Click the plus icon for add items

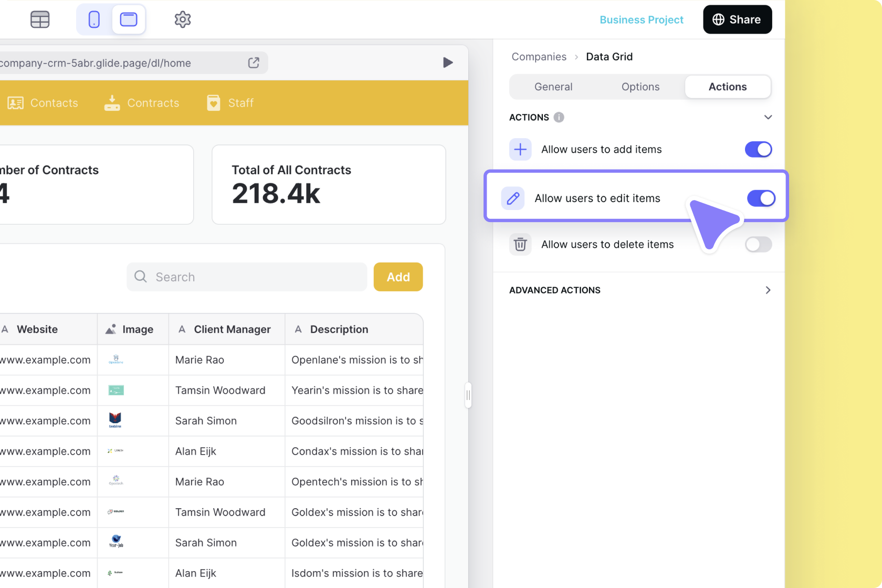pos(520,150)
